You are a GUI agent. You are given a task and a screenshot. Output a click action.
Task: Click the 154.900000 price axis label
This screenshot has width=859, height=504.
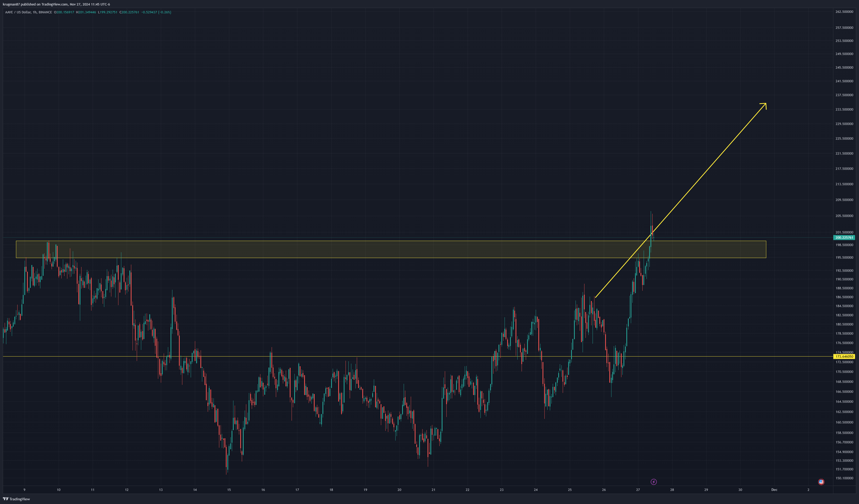(x=844, y=452)
